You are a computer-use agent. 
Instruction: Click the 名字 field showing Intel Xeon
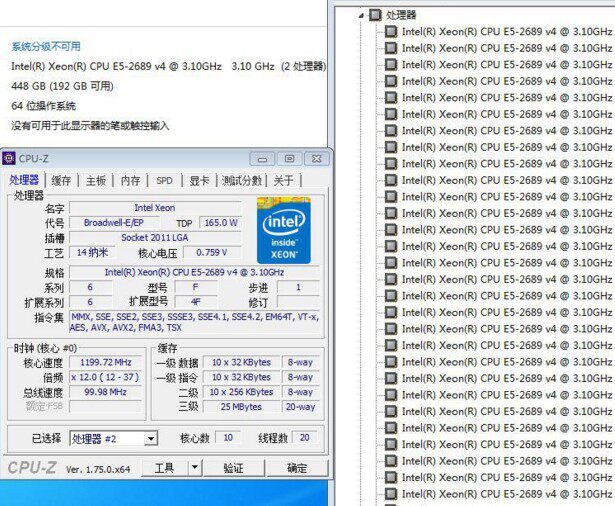(155, 208)
